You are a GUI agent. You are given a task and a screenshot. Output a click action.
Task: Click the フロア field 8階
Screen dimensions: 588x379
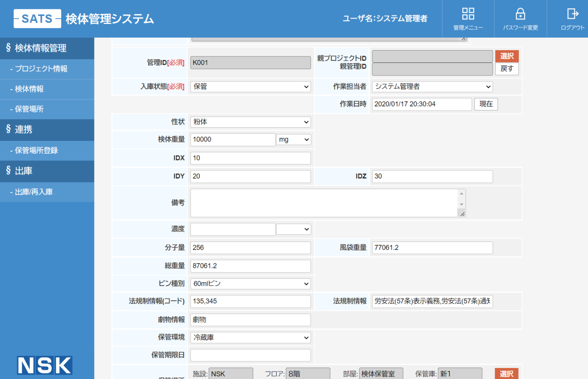pos(308,374)
